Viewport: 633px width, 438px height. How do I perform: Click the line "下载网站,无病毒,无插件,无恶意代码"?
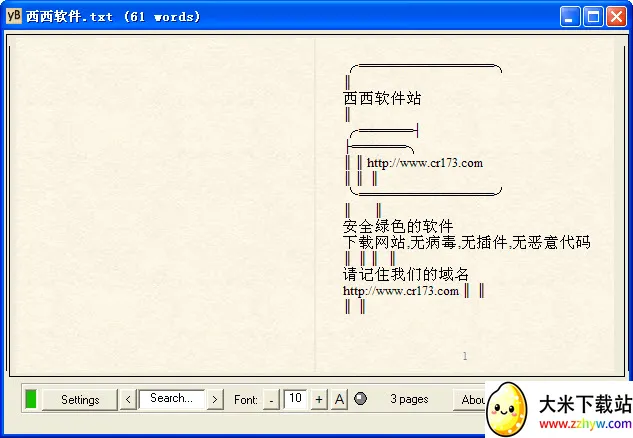467,242
